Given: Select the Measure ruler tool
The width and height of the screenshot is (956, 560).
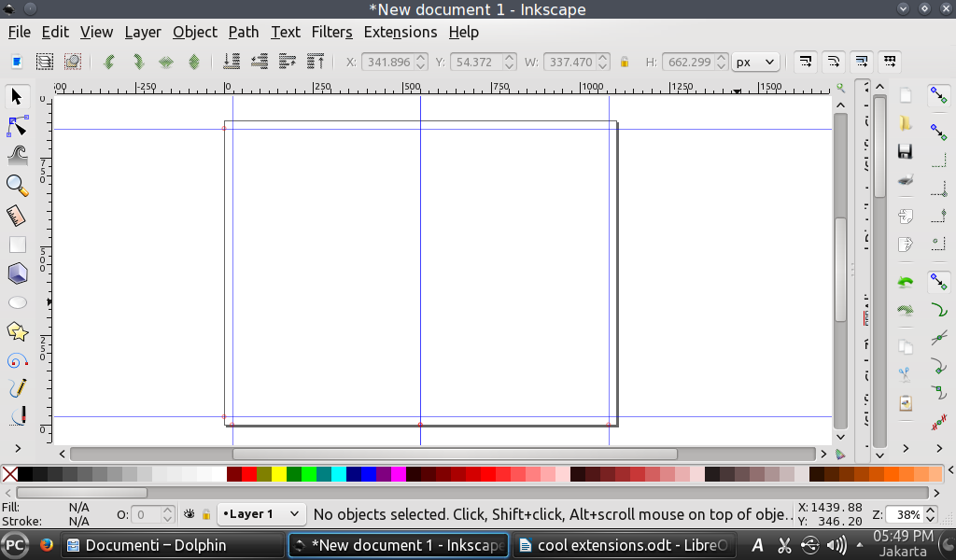Looking at the screenshot, I should pyautogui.click(x=17, y=216).
